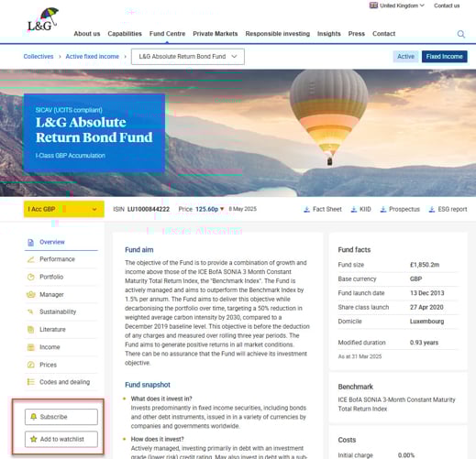Open the Responsible investing menu
476x459 pixels.
[x=278, y=34]
